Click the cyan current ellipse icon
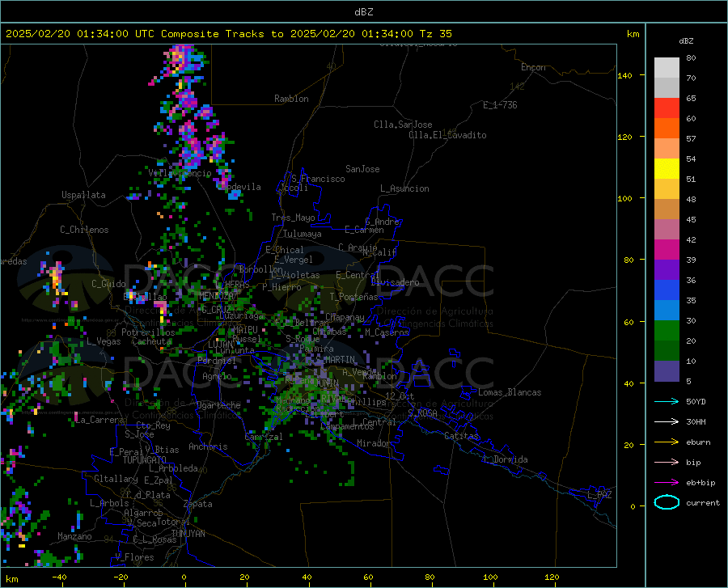 click(667, 502)
